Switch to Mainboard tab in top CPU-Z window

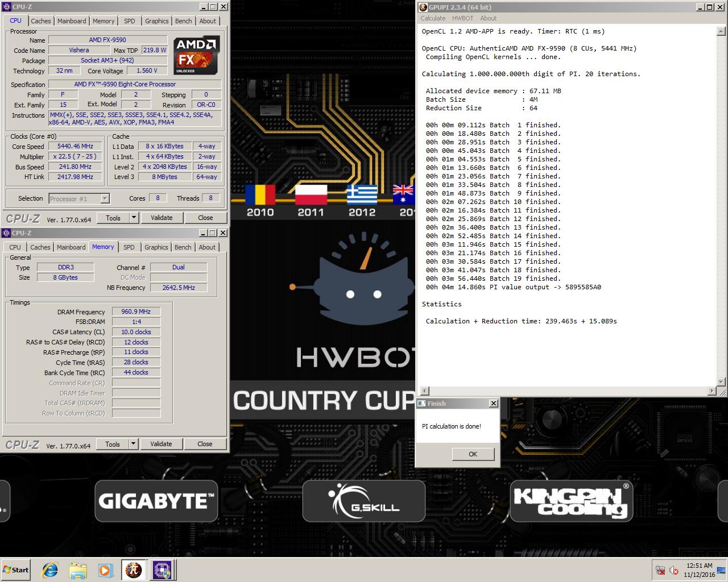pyautogui.click(x=72, y=21)
